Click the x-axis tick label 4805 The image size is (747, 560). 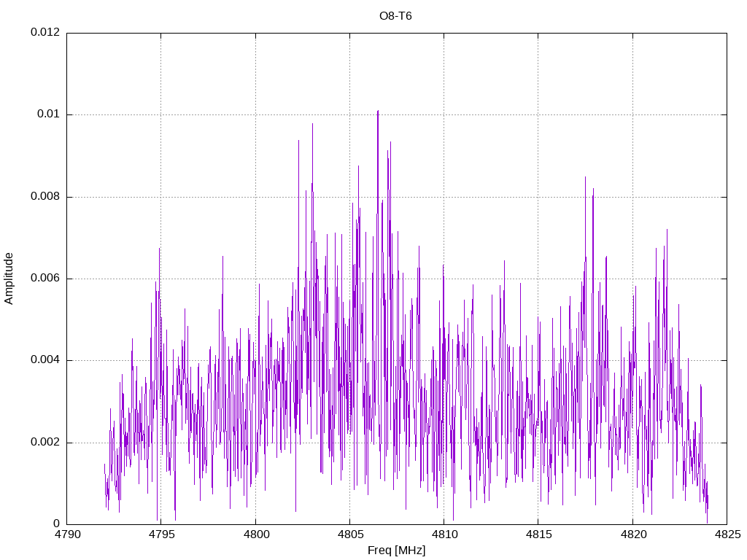[x=349, y=534]
